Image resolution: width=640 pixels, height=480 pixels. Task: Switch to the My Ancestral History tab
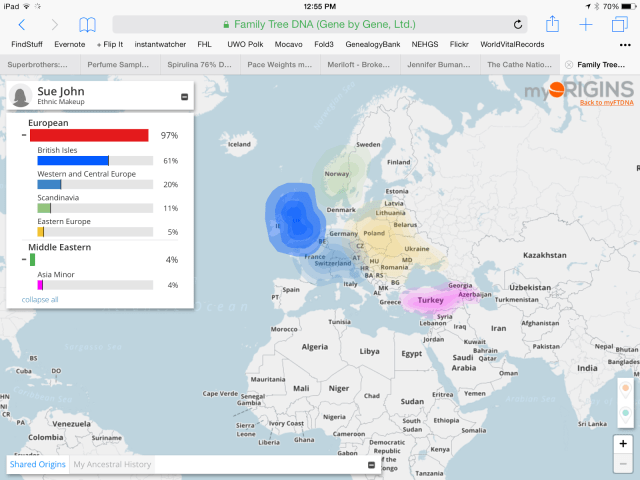point(112,464)
